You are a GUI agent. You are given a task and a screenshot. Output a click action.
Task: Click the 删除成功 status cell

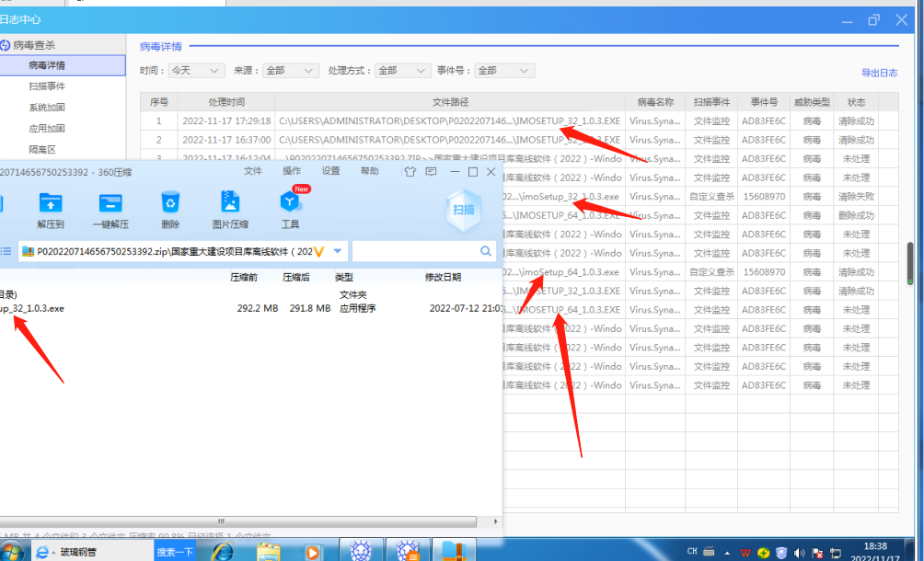click(856, 215)
